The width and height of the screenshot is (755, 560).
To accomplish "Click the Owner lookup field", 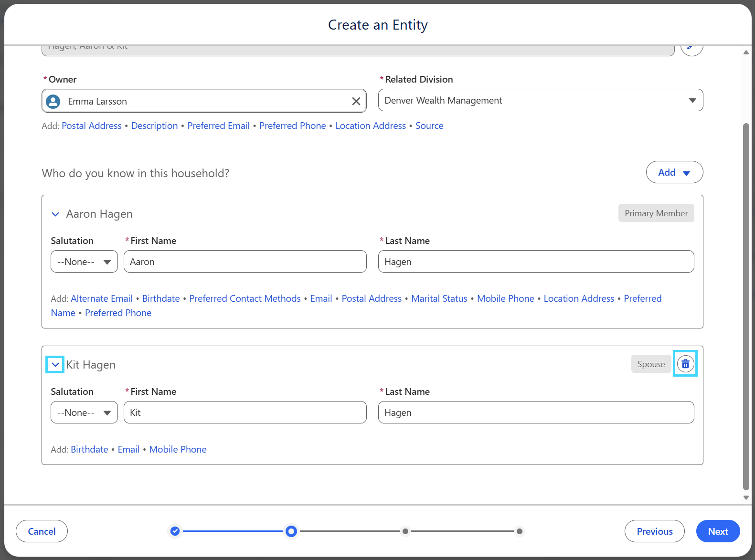I will 204,101.
